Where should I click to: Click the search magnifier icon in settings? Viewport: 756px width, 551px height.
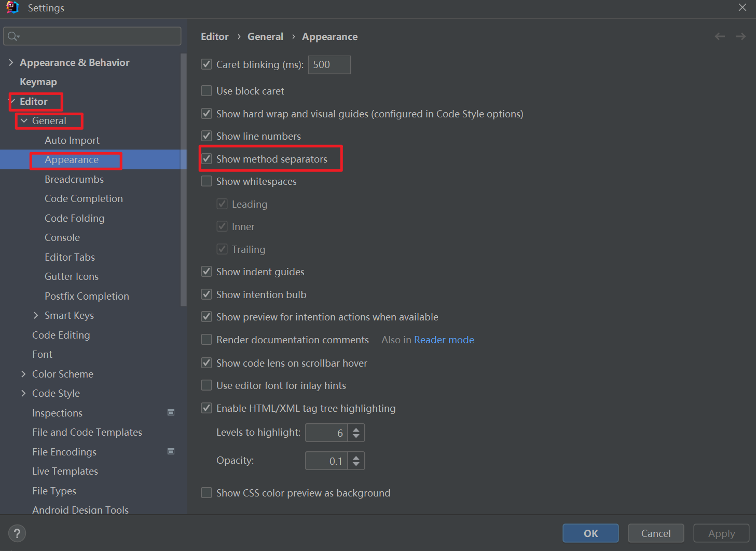pyautogui.click(x=13, y=36)
